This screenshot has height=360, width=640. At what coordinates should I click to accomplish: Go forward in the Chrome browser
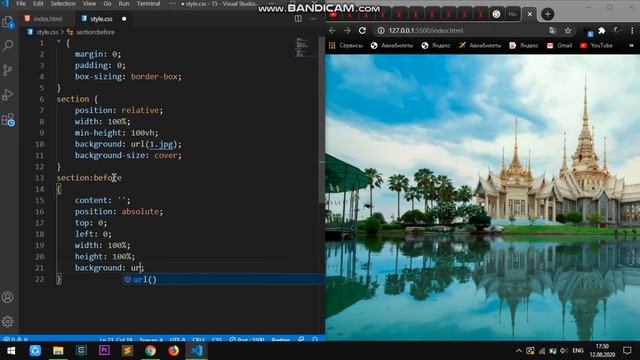point(347,31)
